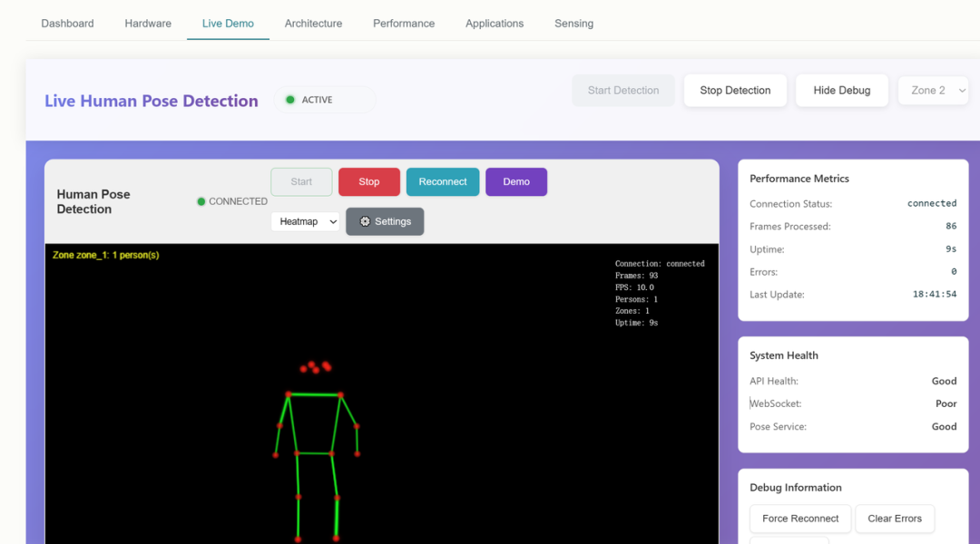Switch to the Hardware tab
Viewport: 980px width, 544px height.
click(148, 24)
